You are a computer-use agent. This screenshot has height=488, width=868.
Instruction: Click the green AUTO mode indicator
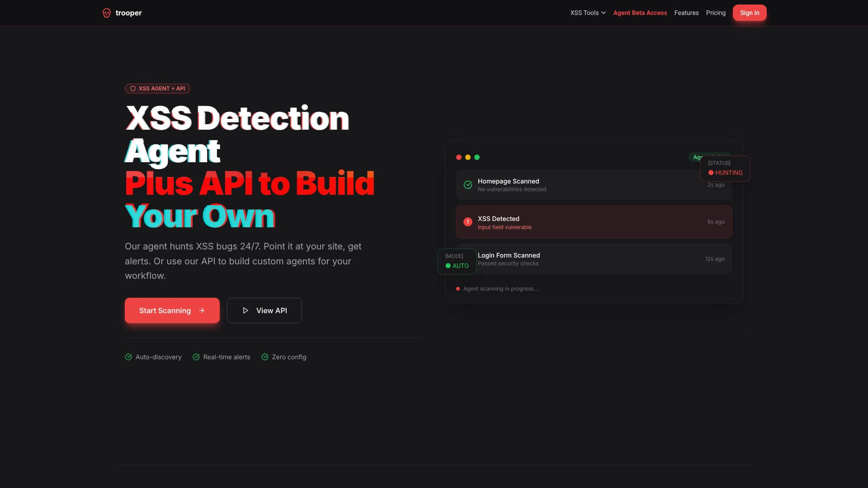pos(457,266)
